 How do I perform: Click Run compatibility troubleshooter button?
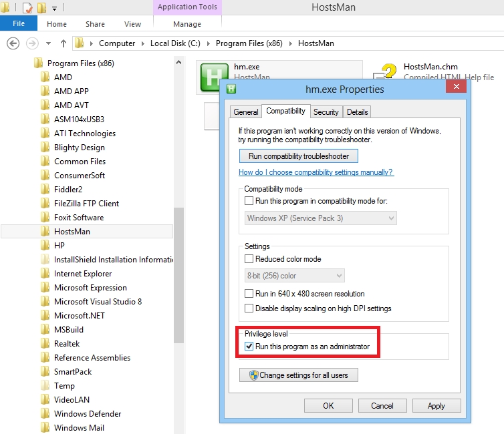(299, 156)
